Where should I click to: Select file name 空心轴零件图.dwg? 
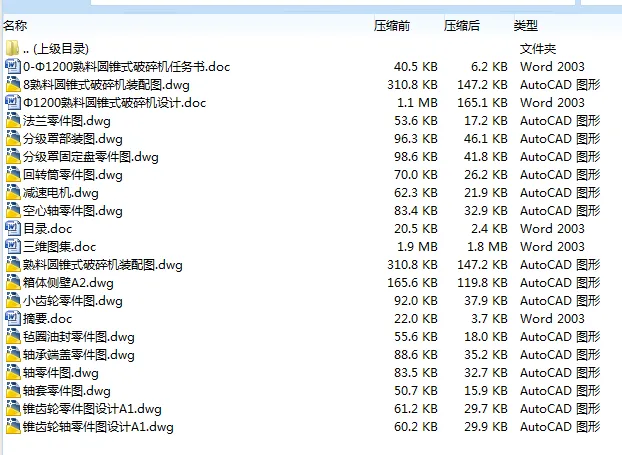tap(73, 211)
